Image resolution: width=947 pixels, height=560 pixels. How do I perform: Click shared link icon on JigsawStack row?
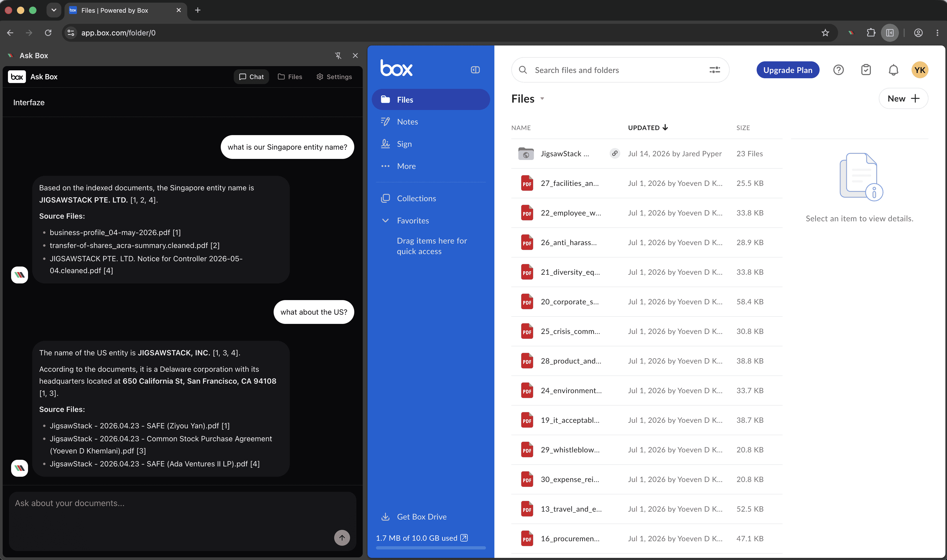coord(615,153)
